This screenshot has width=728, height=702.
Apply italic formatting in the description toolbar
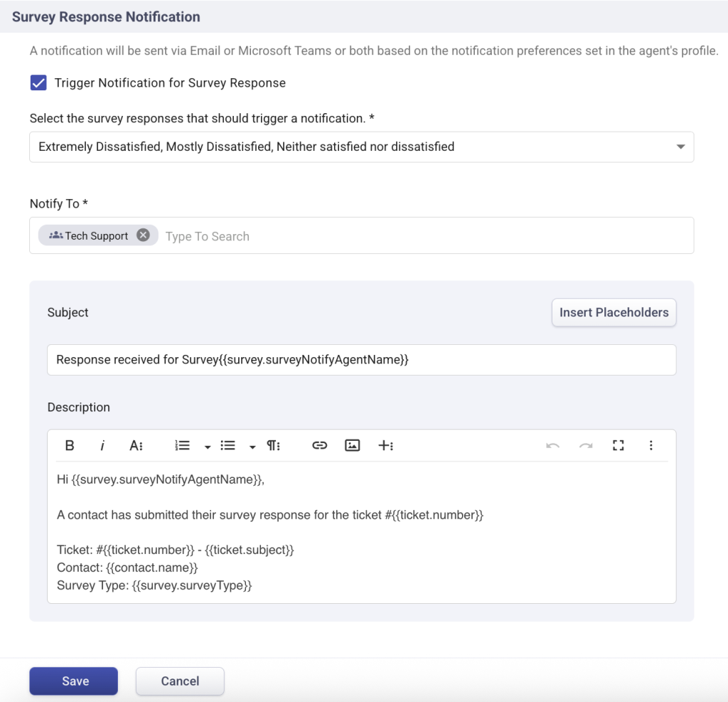(x=102, y=445)
